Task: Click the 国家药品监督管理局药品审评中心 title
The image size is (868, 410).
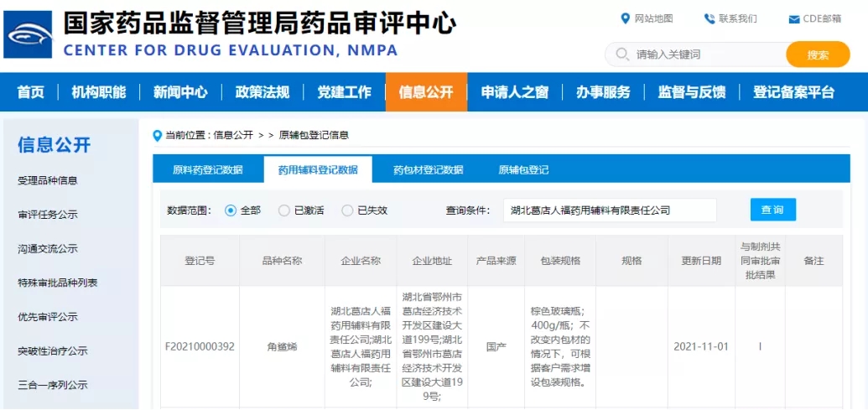Action: (260, 23)
